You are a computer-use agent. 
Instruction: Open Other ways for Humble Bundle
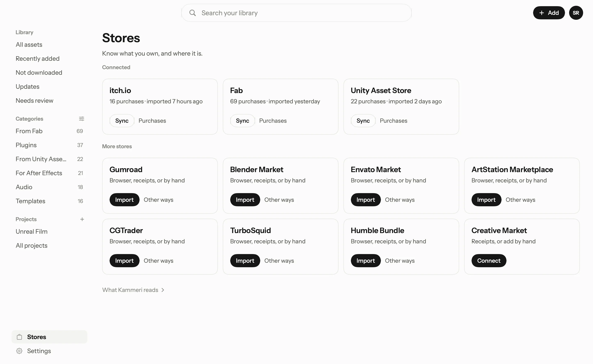point(400,260)
